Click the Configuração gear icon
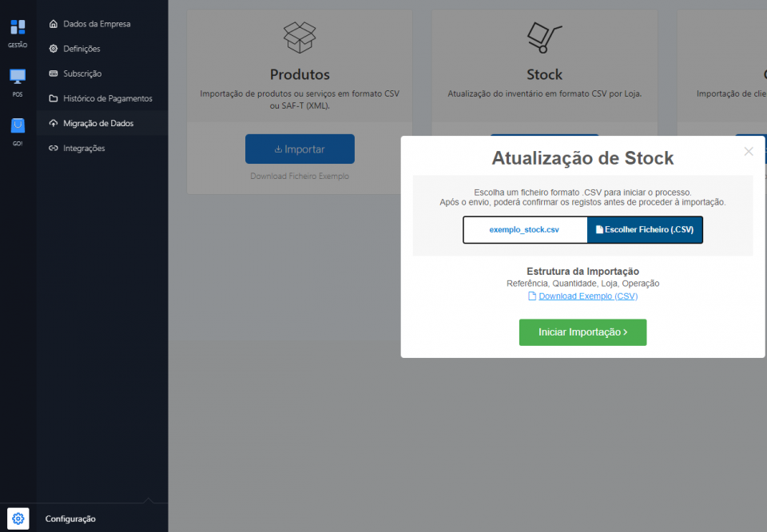 point(18,518)
